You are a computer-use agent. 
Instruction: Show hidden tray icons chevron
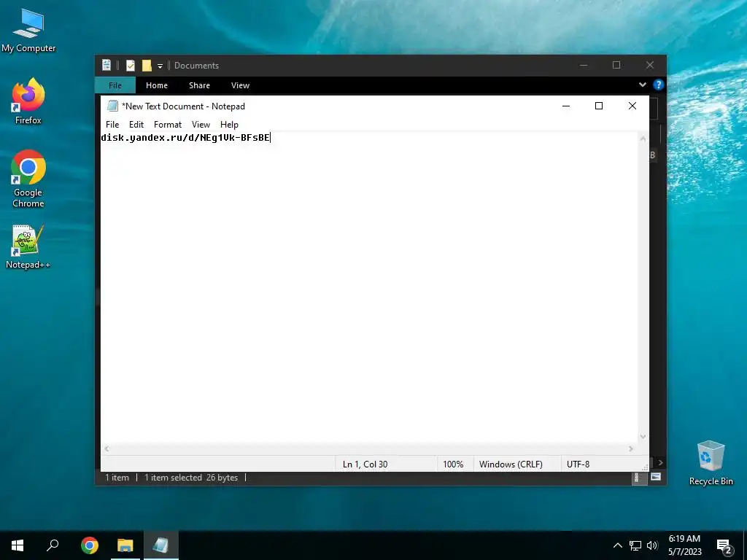pos(617,545)
